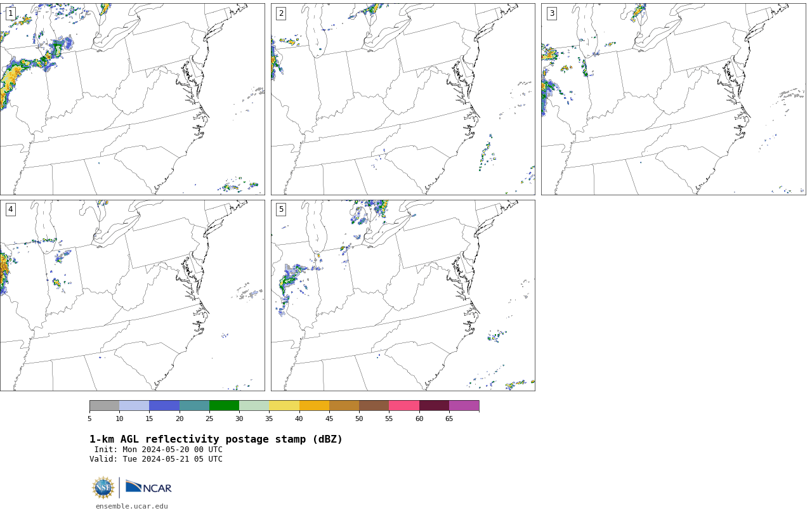Viewport: 812px width, 513px height.
Task: Select the teal 20-25 dBZ swatch
Action: pos(194,406)
